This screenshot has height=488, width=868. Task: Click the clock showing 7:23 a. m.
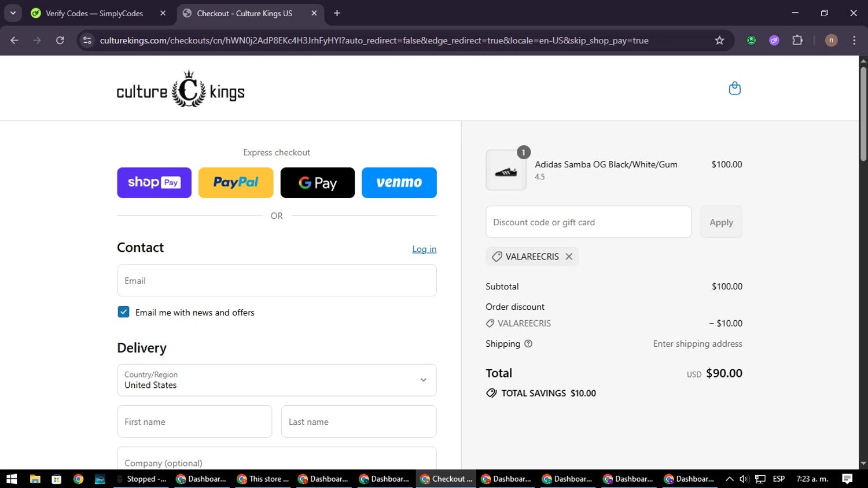[812, 479]
